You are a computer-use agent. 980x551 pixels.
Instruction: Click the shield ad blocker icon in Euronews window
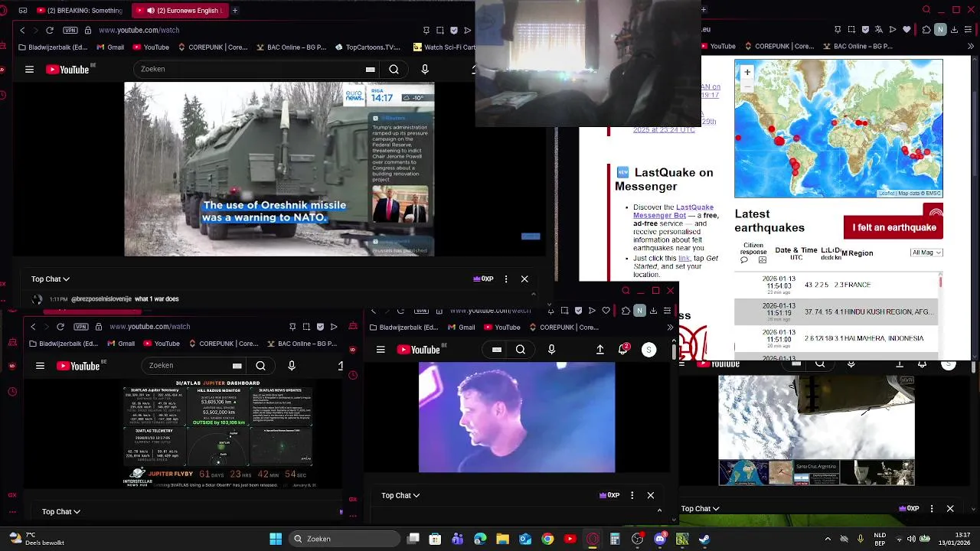454,30
